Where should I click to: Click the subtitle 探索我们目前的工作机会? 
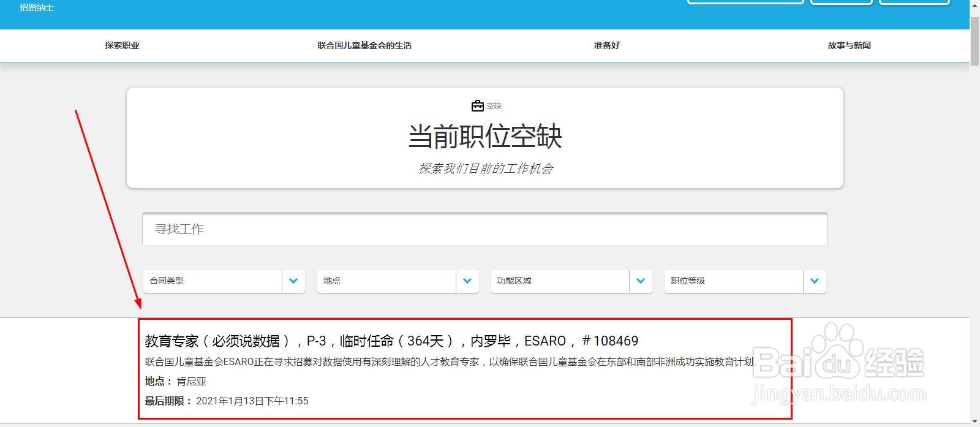pyautogui.click(x=485, y=168)
